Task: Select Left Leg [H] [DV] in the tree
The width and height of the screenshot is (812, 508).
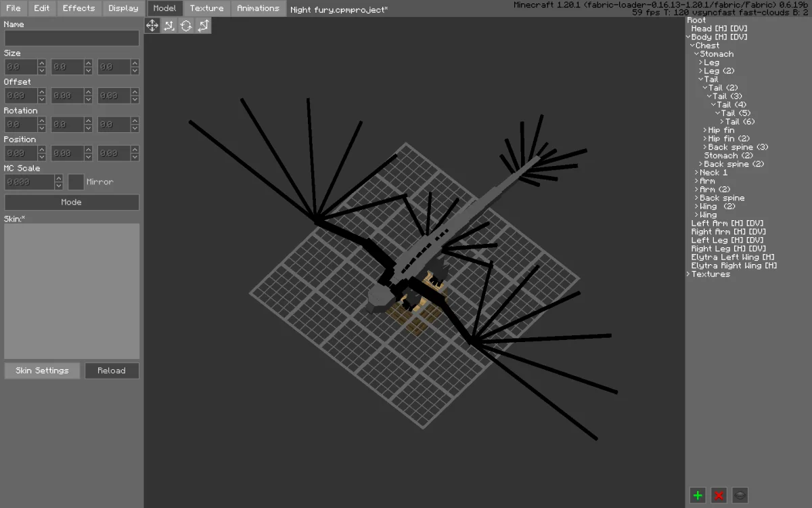Action: coord(727,240)
